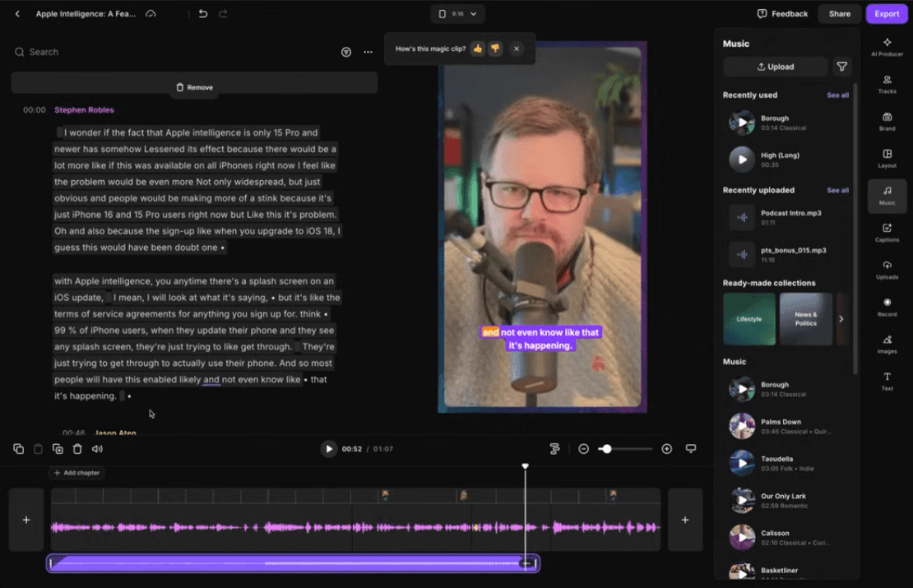Give thumbs down to magic clip
The width and height of the screenshot is (913, 588).
pos(495,49)
